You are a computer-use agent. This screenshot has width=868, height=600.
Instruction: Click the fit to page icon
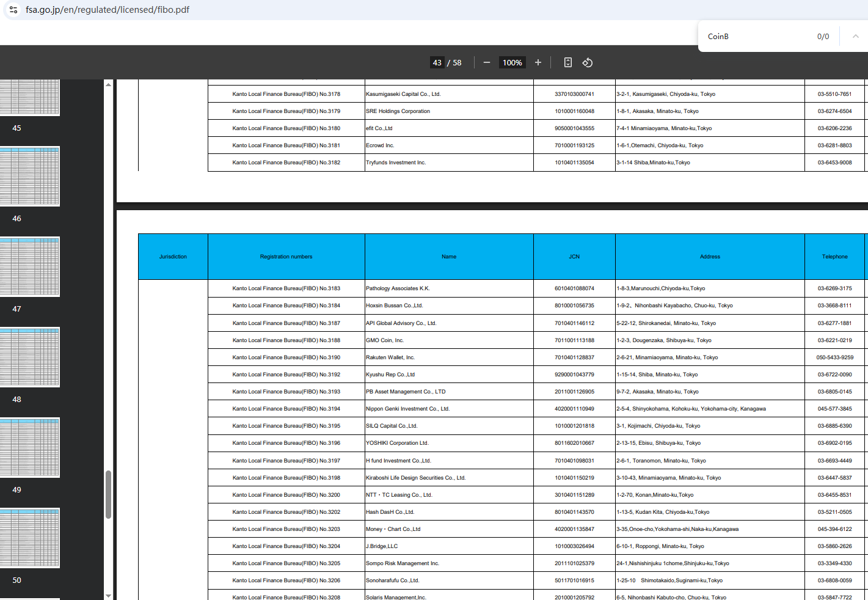[x=568, y=62]
